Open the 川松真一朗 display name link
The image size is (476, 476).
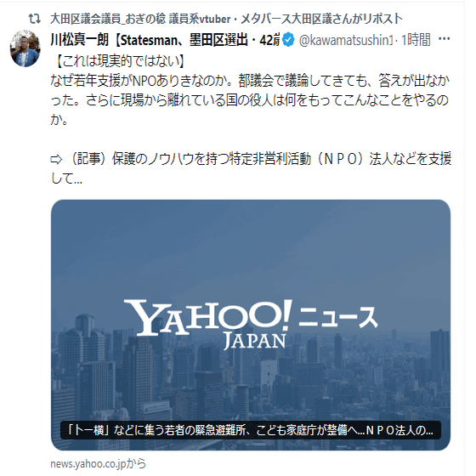click(x=165, y=40)
